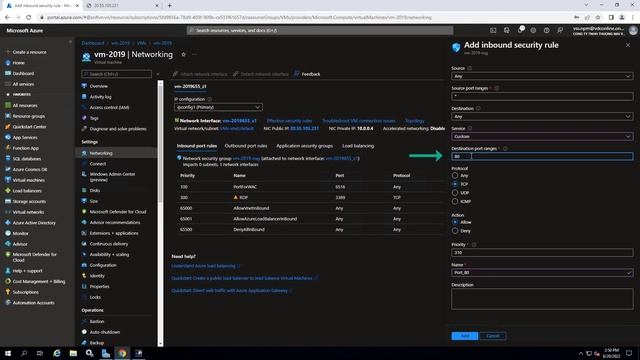
Task: Open Disks in the VM settings menu
Action: tap(95, 190)
